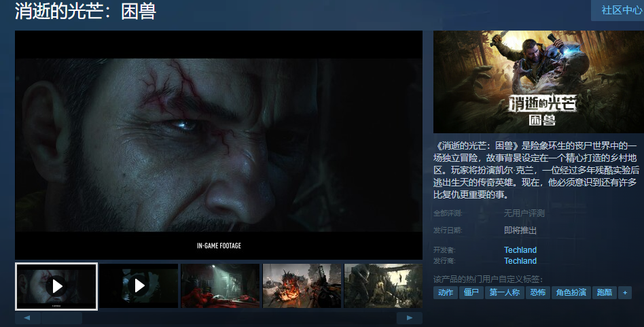644x327 pixels.
Task: Click the thumbnail strip scrollbar handle
Action: [61, 318]
